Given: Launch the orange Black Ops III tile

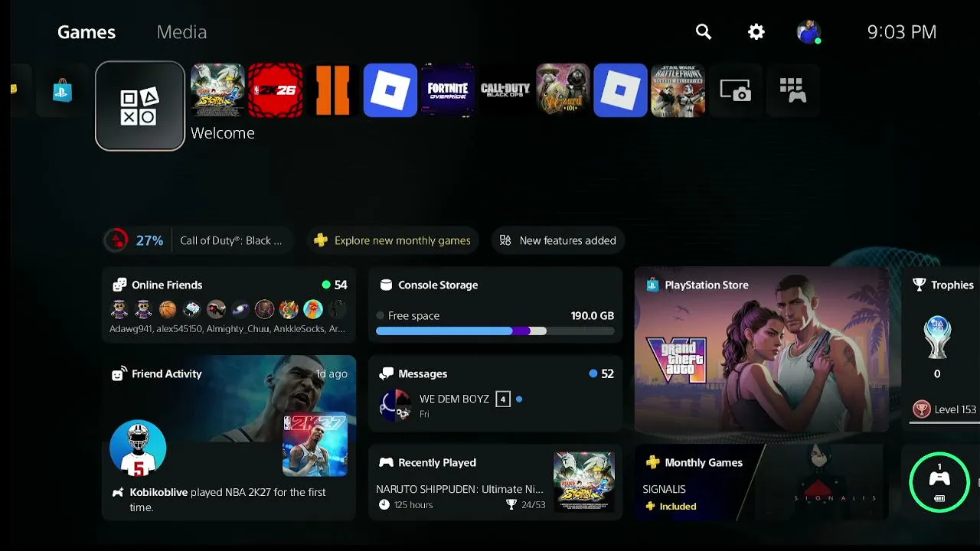Looking at the screenshot, I should point(333,90).
